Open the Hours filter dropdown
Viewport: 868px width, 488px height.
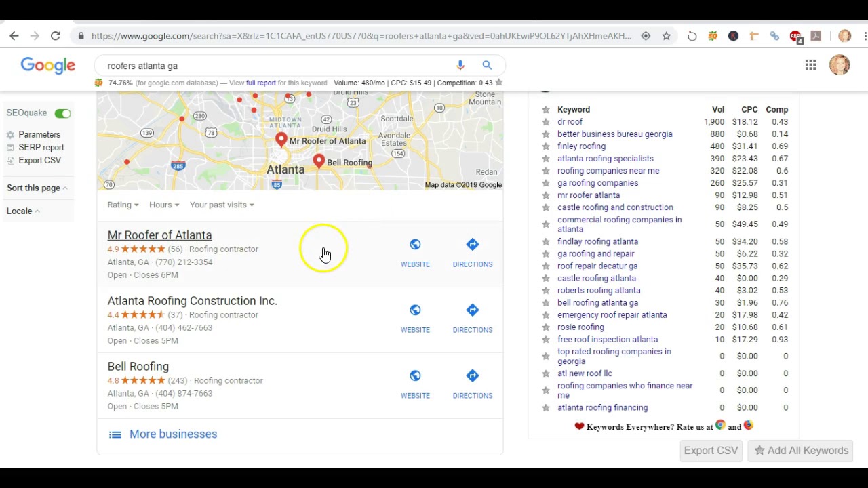coord(164,205)
